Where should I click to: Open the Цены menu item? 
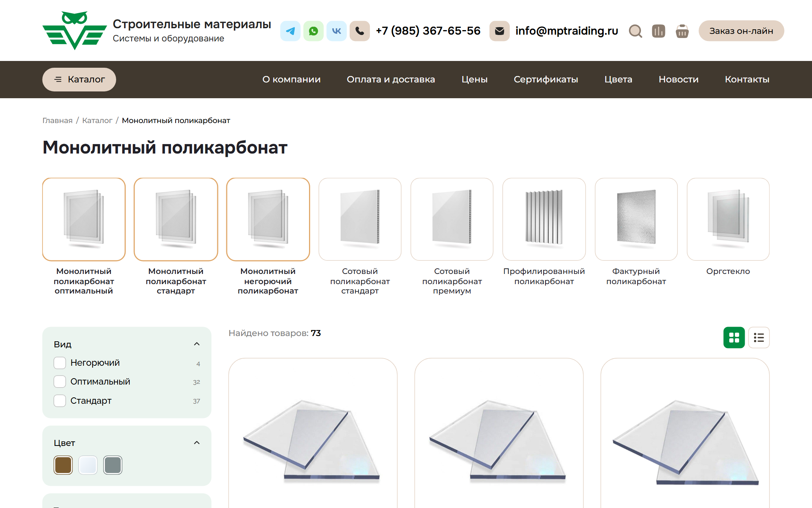[474, 79]
